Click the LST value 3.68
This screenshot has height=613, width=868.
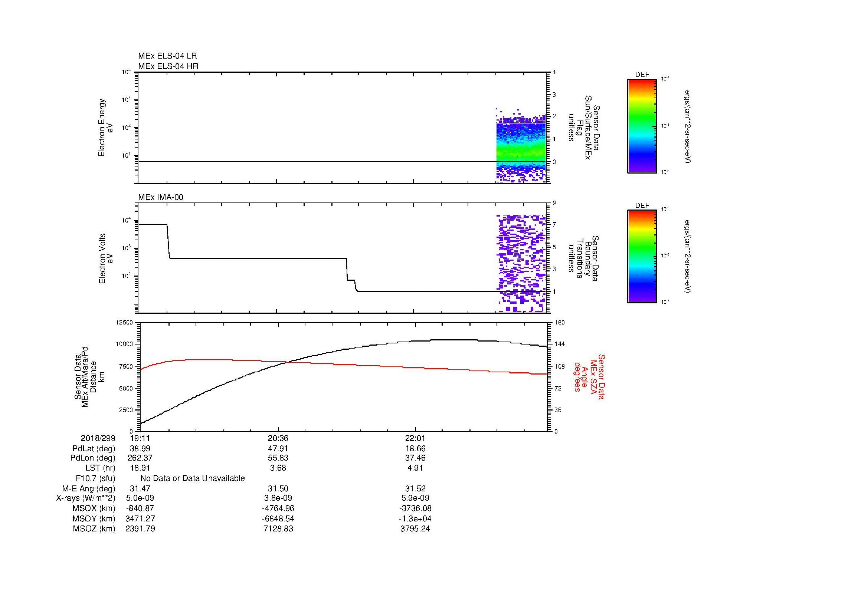coord(278,468)
